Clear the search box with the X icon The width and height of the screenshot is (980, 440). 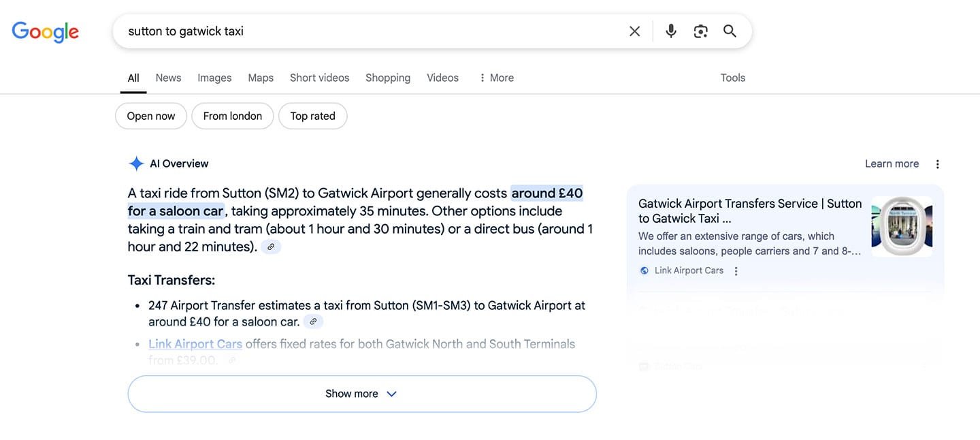coord(634,31)
